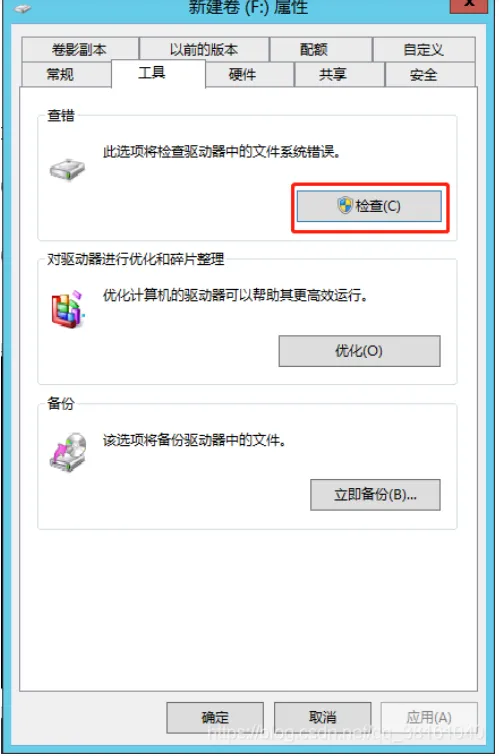The height and width of the screenshot is (756, 499).
Task: Click the 优化(O) button
Action: pyautogui.click(x=359, y=351)
